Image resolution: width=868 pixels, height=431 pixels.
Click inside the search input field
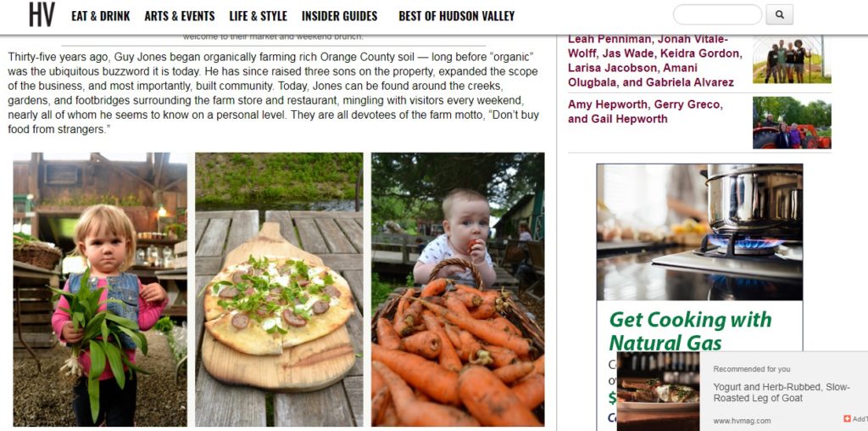pyautogui.click(x=717, y=15)
